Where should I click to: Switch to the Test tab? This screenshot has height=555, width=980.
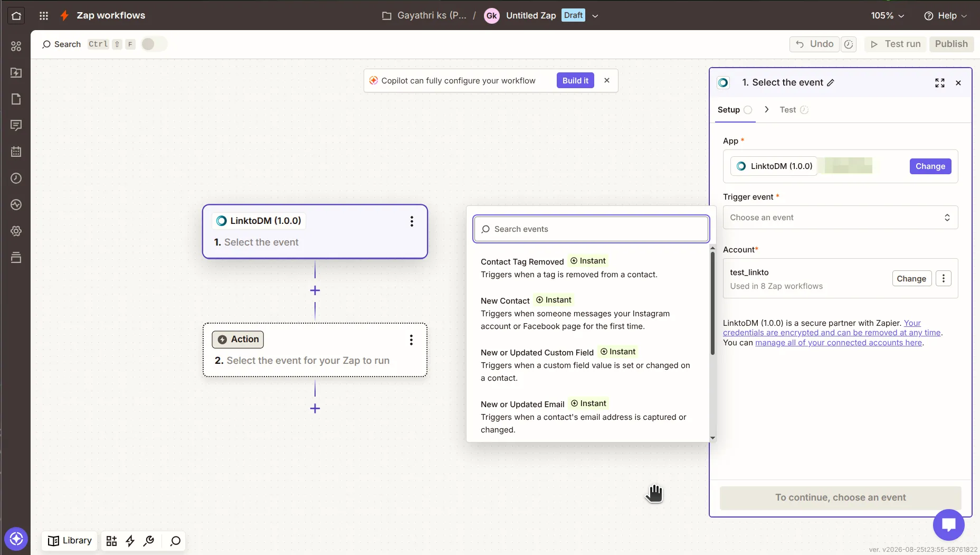click(x=794, y=110)
